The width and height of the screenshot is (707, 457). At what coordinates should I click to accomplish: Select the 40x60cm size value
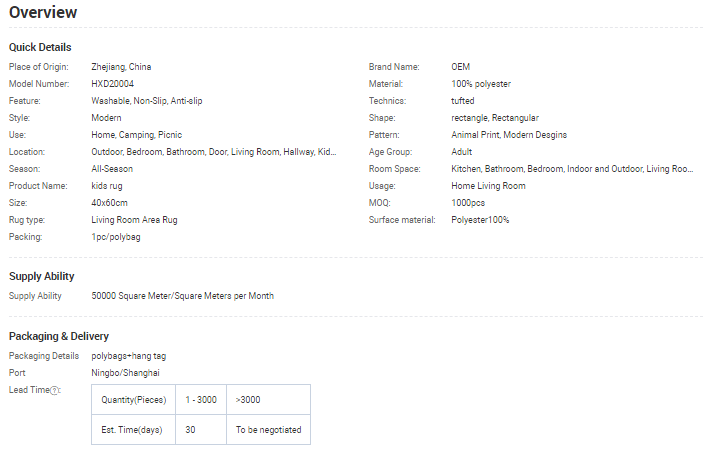tap(109, 203)
